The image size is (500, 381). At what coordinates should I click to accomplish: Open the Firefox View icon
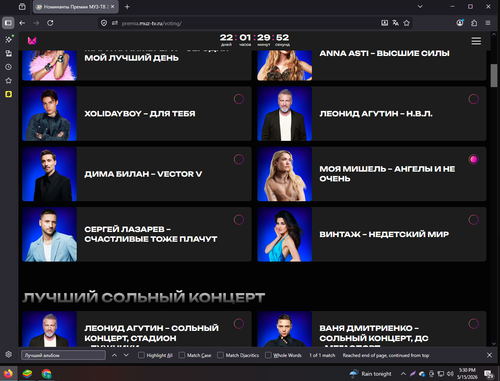point(22,7)
